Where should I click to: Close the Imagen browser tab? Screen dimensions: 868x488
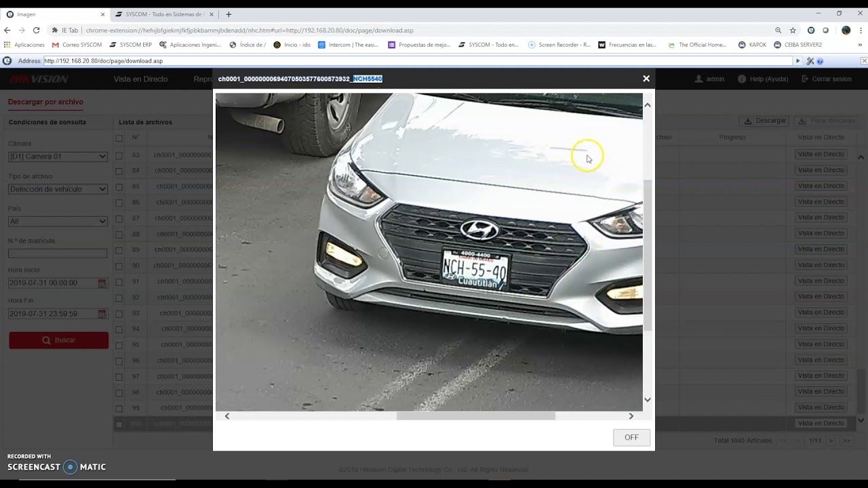(x=102, y=14)
